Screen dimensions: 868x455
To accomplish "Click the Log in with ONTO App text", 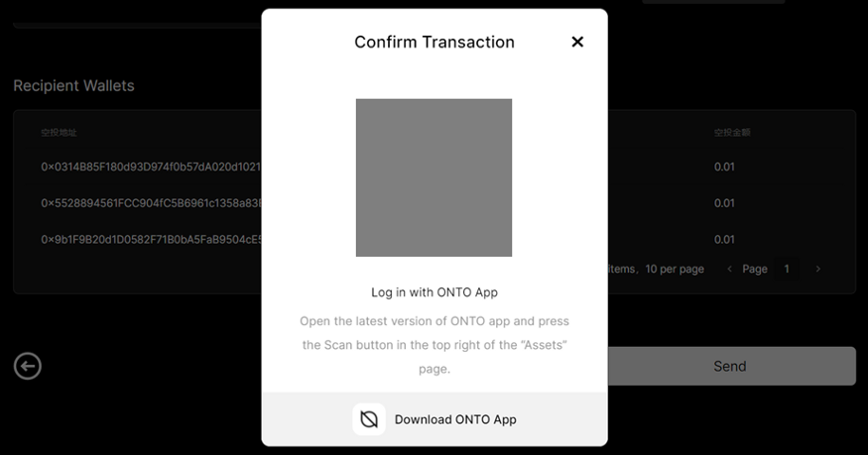I will [x=434, y=292].
